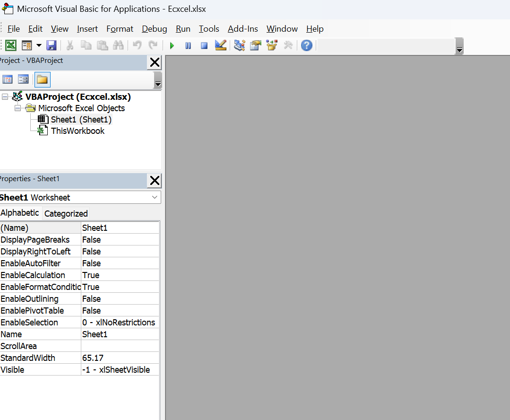Open the Sheet1 Worksheet object dropdown
510x420 pixels.
click(155, 197)
